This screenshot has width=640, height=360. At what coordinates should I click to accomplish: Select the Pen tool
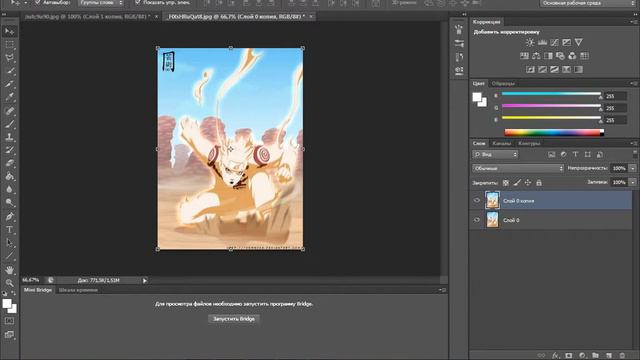10,216
